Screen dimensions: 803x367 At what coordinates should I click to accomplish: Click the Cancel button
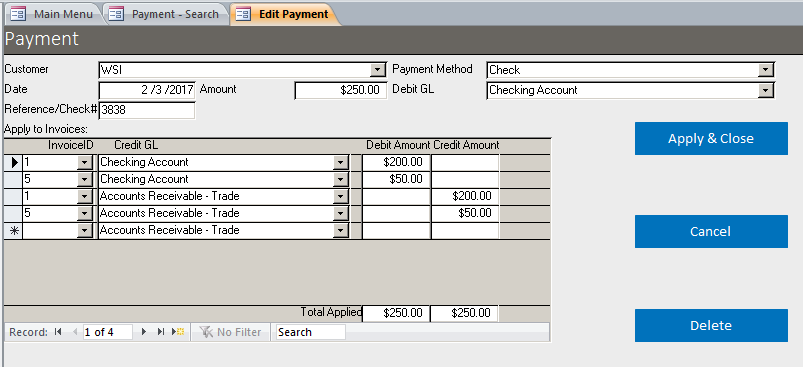tap(711, 231)
